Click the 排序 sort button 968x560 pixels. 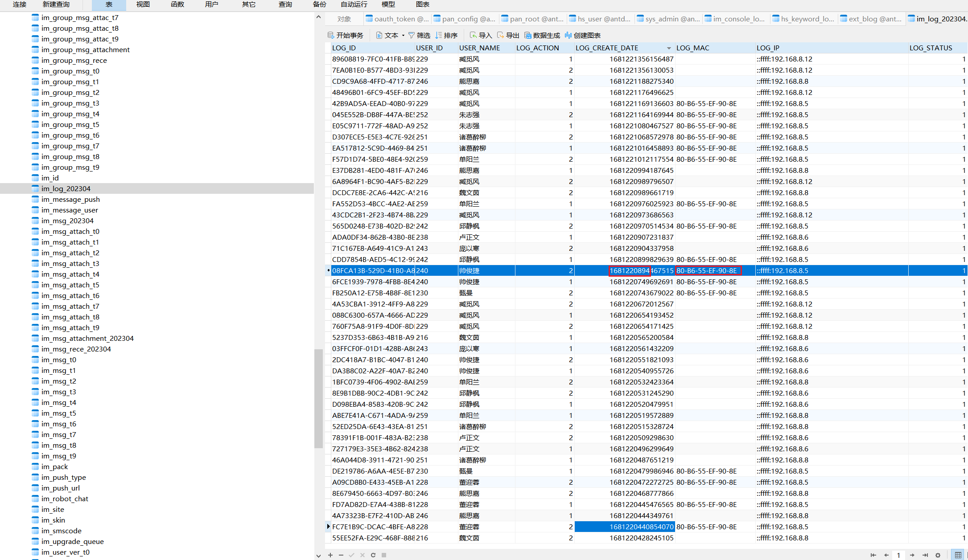[446, 35]
